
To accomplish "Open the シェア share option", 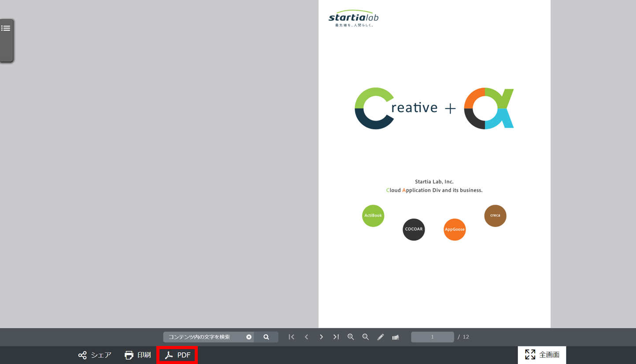I will tap(95, 355).
